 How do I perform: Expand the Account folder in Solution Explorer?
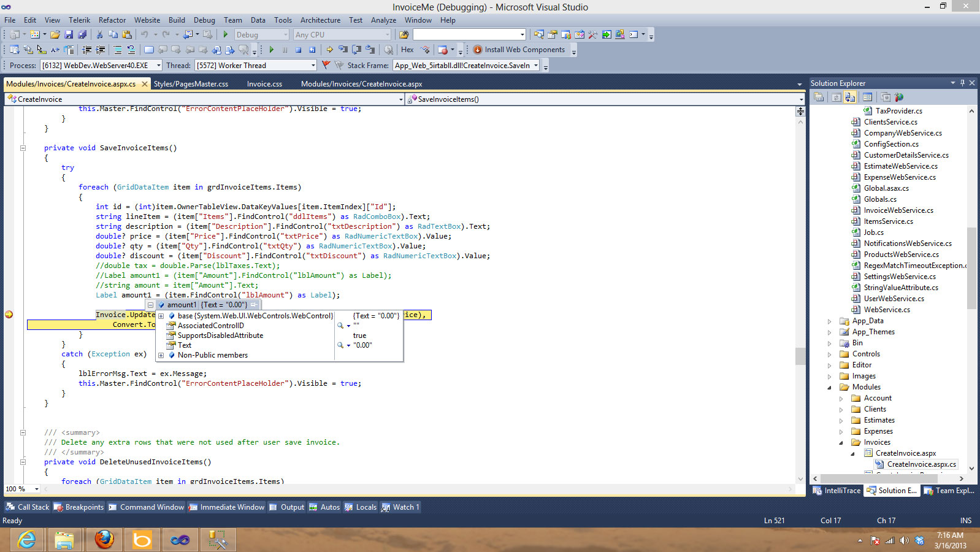(x=841, y=399)
